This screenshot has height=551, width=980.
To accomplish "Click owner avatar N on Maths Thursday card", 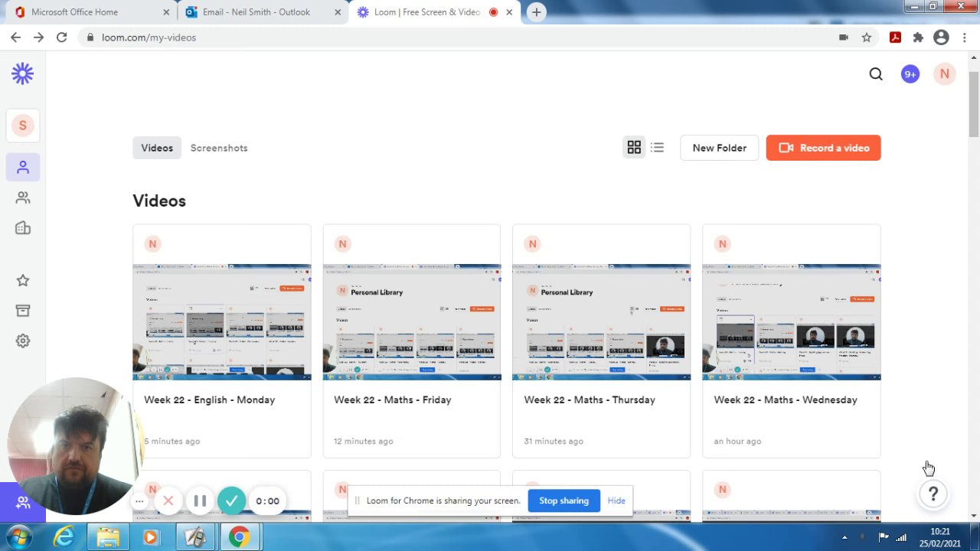I will click(532, 244).
